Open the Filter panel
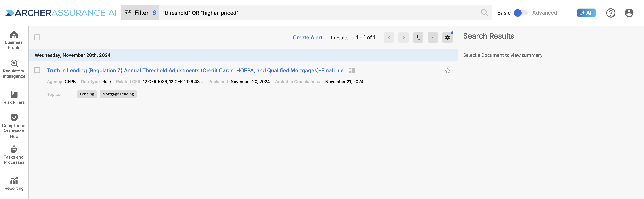The image size is (644, 199). [x=140, y=13]
